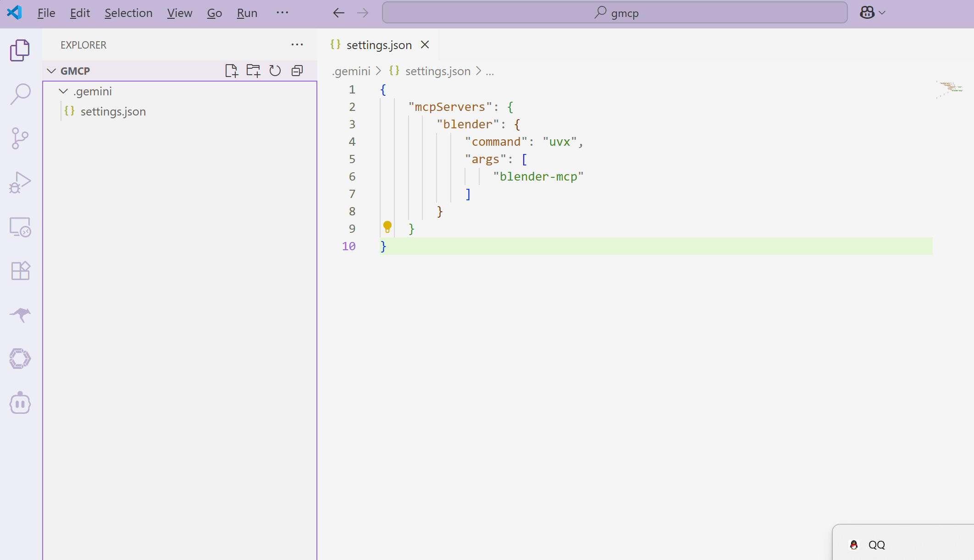Collapse the .gemini folder
974x560 pixels.
(x=63, y=91)
